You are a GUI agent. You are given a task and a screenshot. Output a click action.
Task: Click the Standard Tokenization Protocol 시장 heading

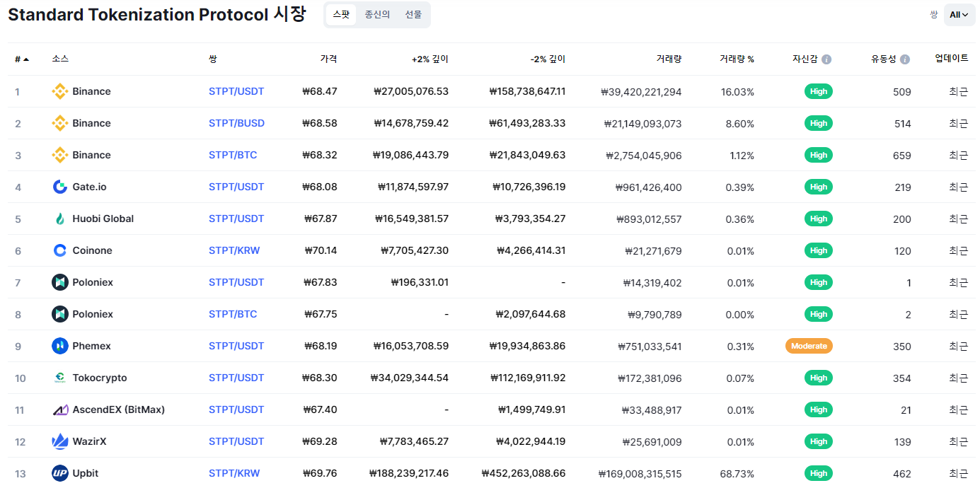[157, 15]
